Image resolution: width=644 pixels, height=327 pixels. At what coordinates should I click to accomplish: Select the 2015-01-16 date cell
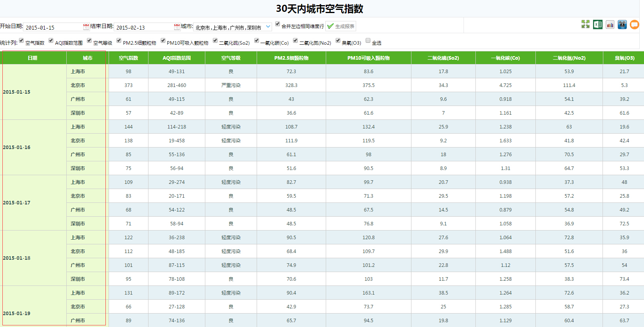pos(17,147)
